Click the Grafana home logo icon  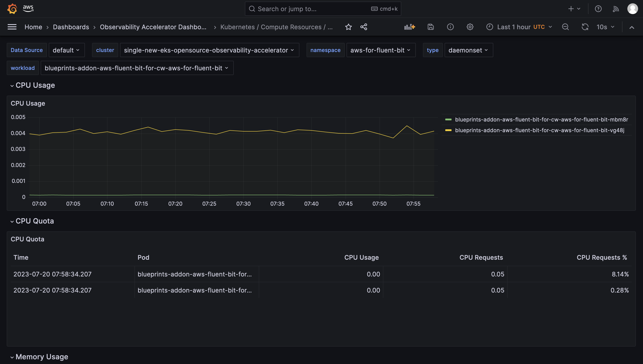pos(11,8)
